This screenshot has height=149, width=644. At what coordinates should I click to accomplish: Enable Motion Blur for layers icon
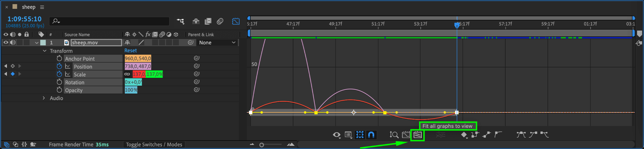[x=220, y=21]
